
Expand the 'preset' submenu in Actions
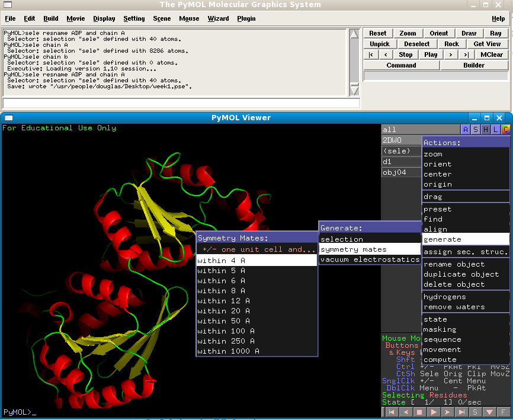coord(466,209)
